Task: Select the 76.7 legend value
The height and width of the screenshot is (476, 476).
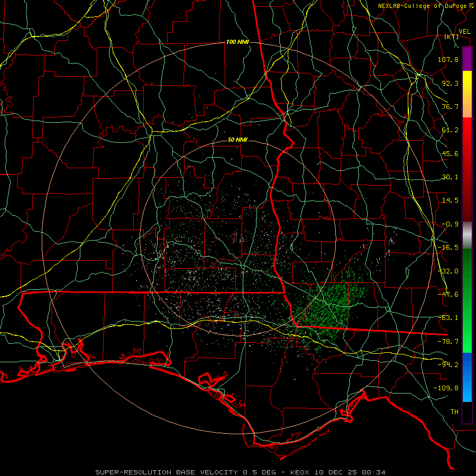Action: 450,106
